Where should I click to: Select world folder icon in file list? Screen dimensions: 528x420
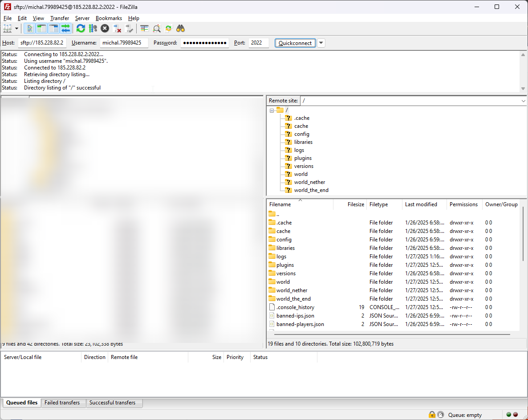[272, 281]
